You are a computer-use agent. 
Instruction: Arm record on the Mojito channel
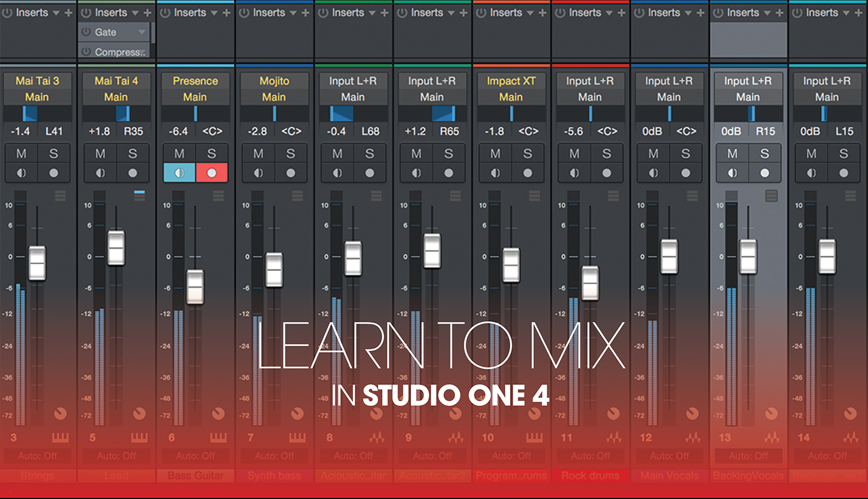pyautogui.click(x=290, y=173)
